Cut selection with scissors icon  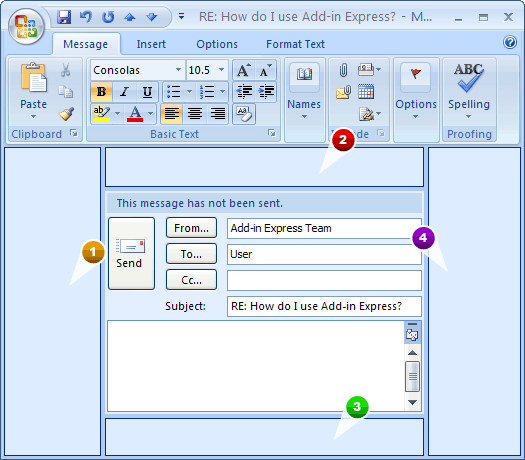(66, 70)
